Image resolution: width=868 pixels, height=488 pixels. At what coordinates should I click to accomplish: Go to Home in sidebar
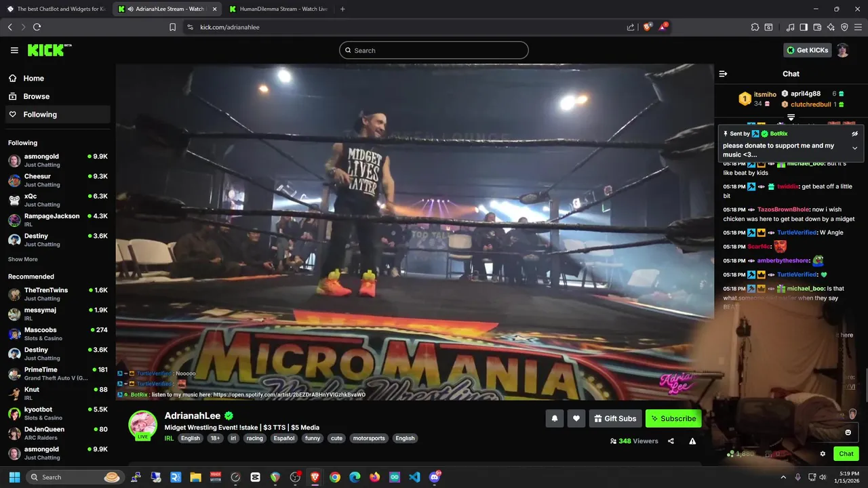pyautogui.click(x=58, y=79)
